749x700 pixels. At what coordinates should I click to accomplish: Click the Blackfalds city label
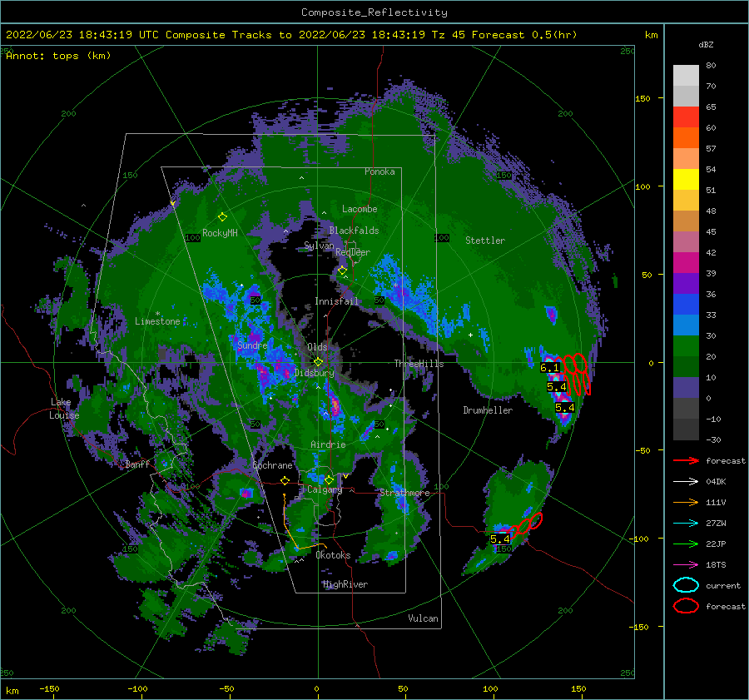tap(354, 231)
